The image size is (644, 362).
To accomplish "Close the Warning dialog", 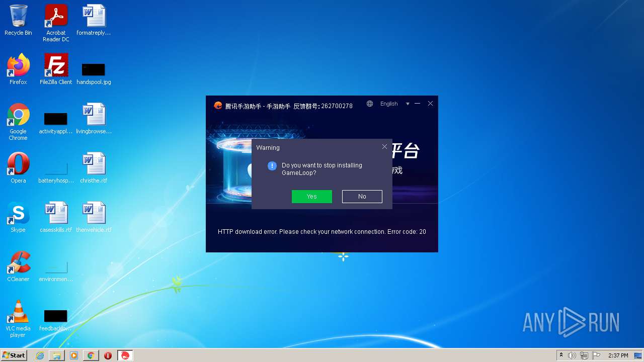I will pos(385,147).
